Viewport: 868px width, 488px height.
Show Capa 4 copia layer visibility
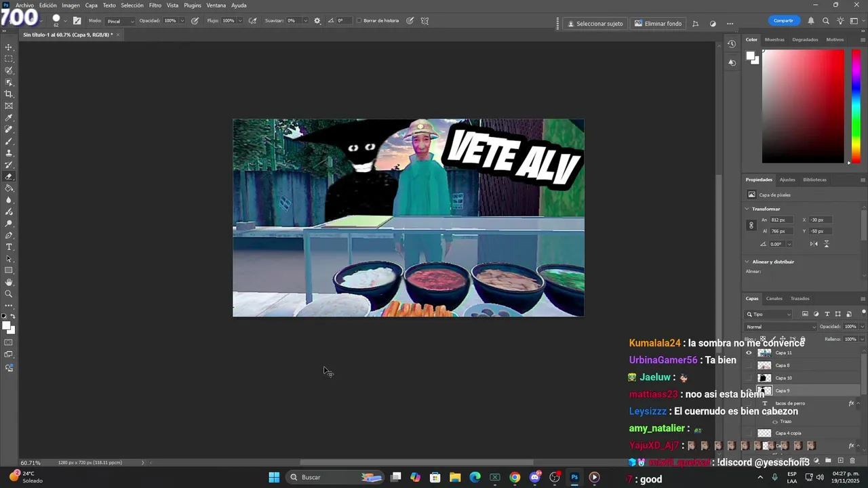pos(749,433)
